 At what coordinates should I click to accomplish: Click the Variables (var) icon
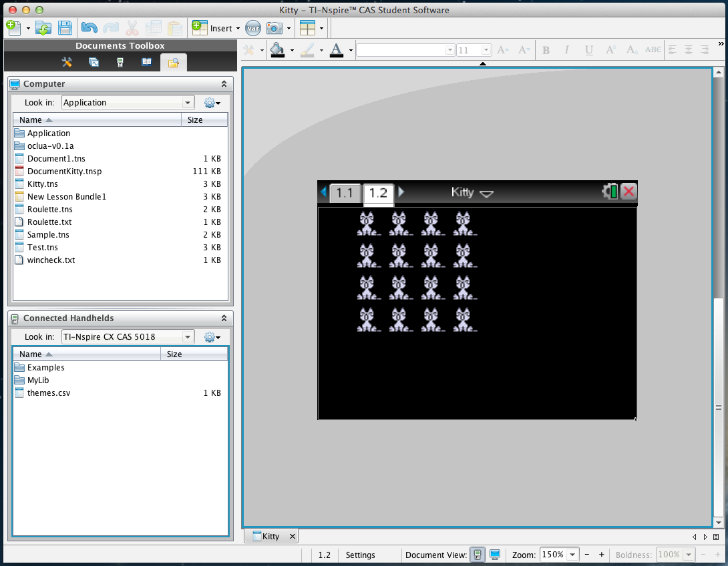tap(253, 28)
